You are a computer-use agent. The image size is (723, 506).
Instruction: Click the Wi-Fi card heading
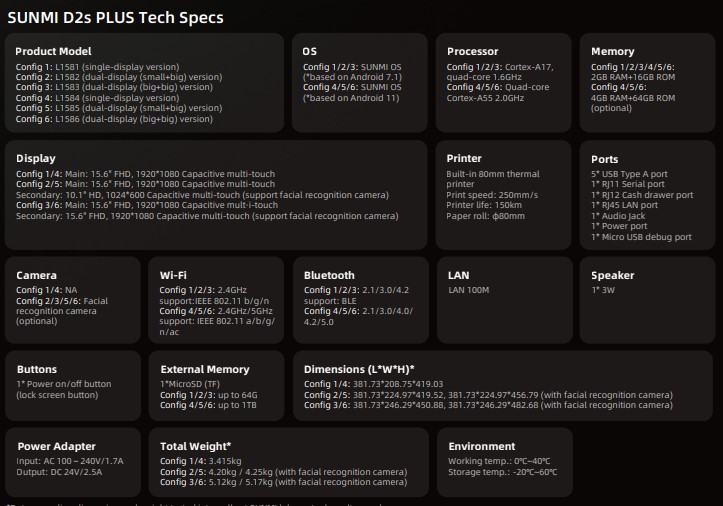click(173, 275)
